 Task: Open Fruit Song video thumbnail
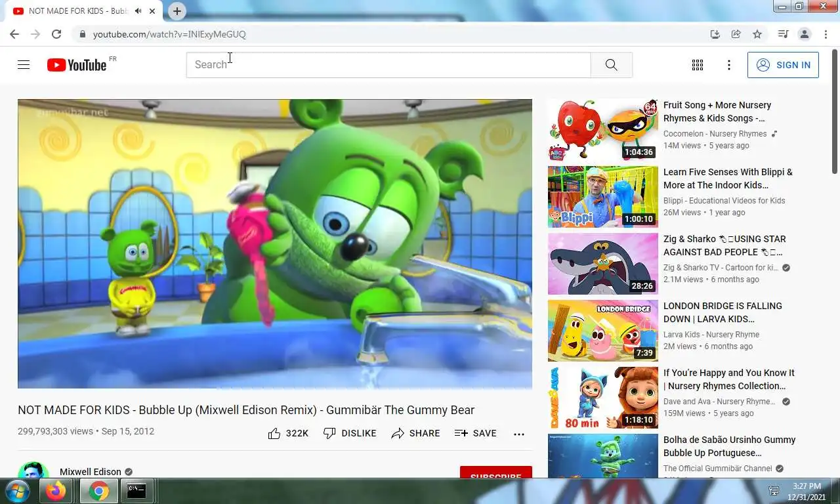pyautogui.click(x=603, y=130)
